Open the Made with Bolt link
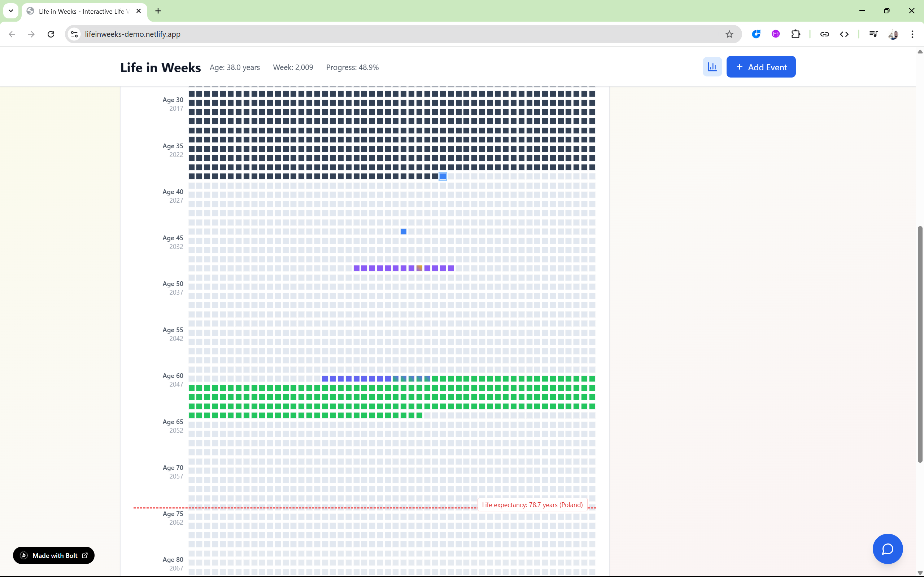This screenshot has width=924, height=577. [54, 555]
